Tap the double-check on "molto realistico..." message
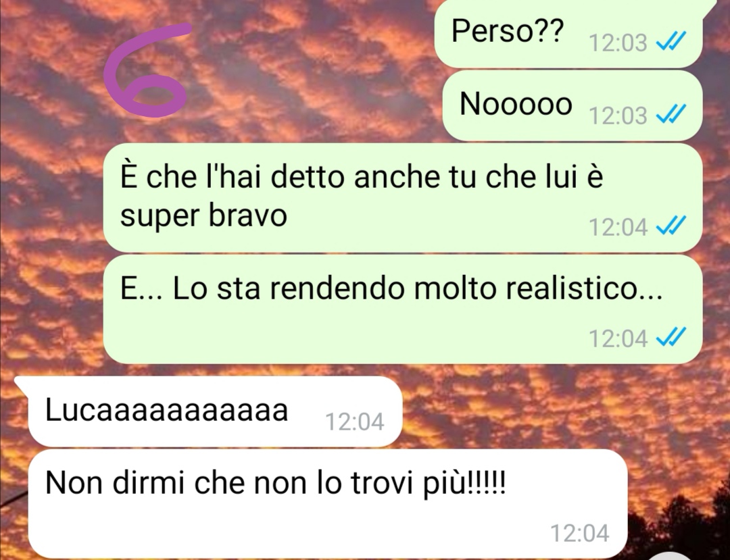Screen dimensions: 730x560 click(671, 337)
